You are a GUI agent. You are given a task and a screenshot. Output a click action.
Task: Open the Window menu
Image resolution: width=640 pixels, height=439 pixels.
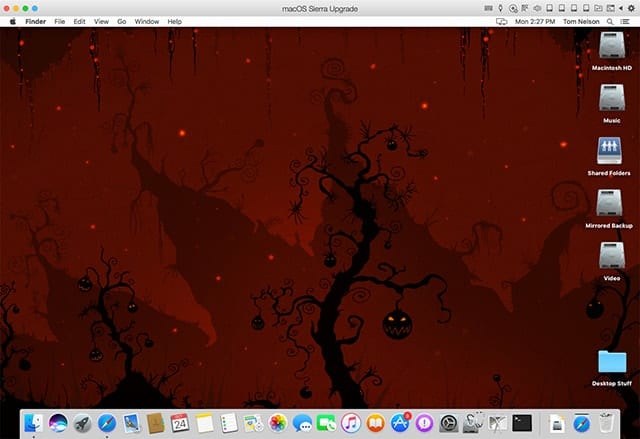146,21
